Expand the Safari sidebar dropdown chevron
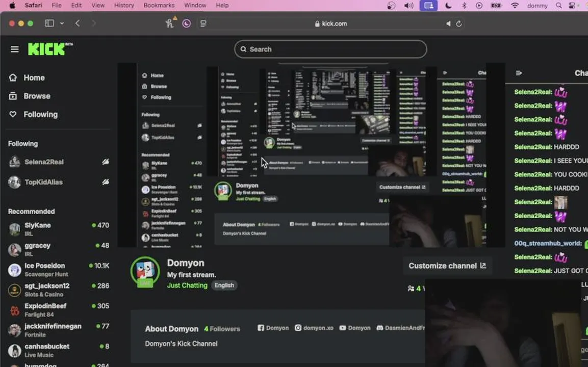The height and width of the screenshot is (367, 588). 62,23
